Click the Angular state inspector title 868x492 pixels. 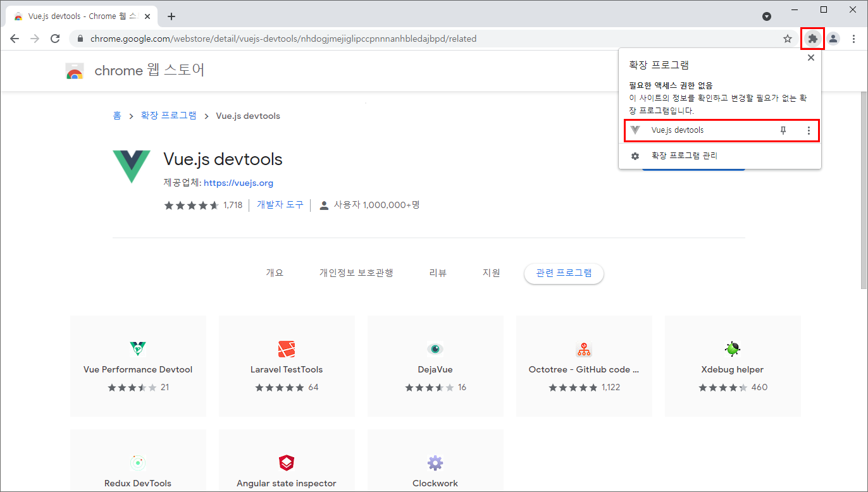pos(287,483)
